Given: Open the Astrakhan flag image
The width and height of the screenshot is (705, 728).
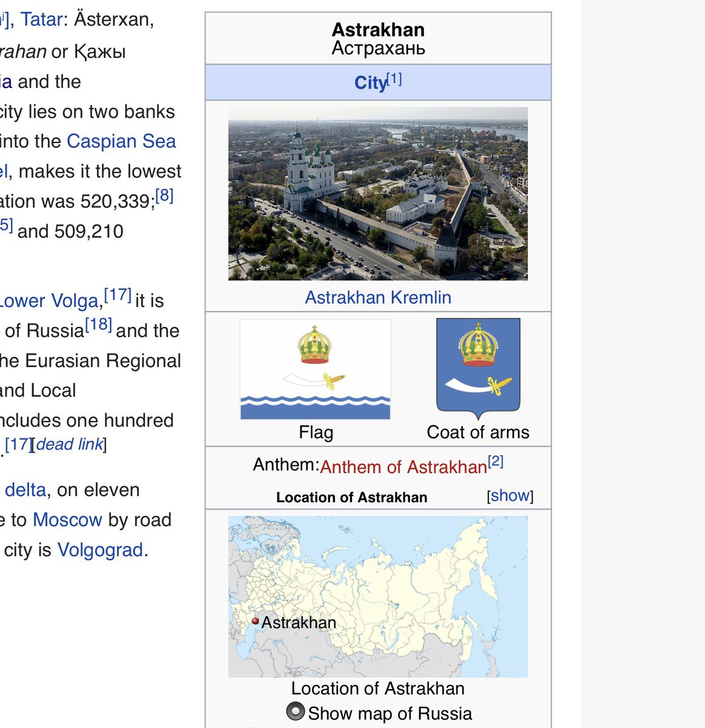Looking at the screenshot, I should (x=315, y=369).
